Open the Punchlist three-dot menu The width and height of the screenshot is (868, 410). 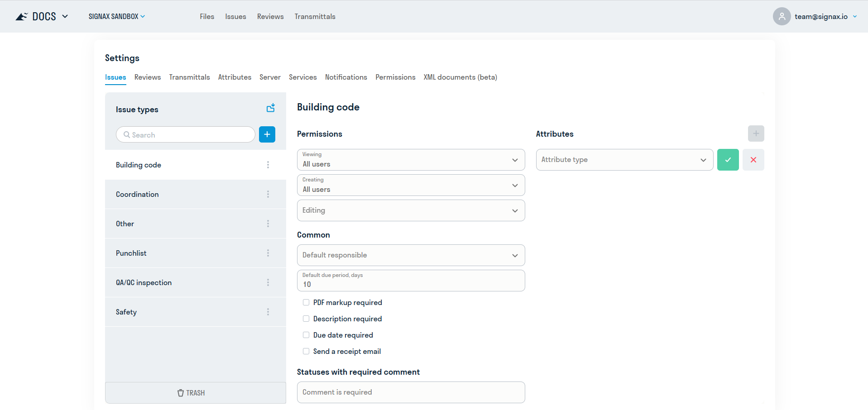coord(268,253)
